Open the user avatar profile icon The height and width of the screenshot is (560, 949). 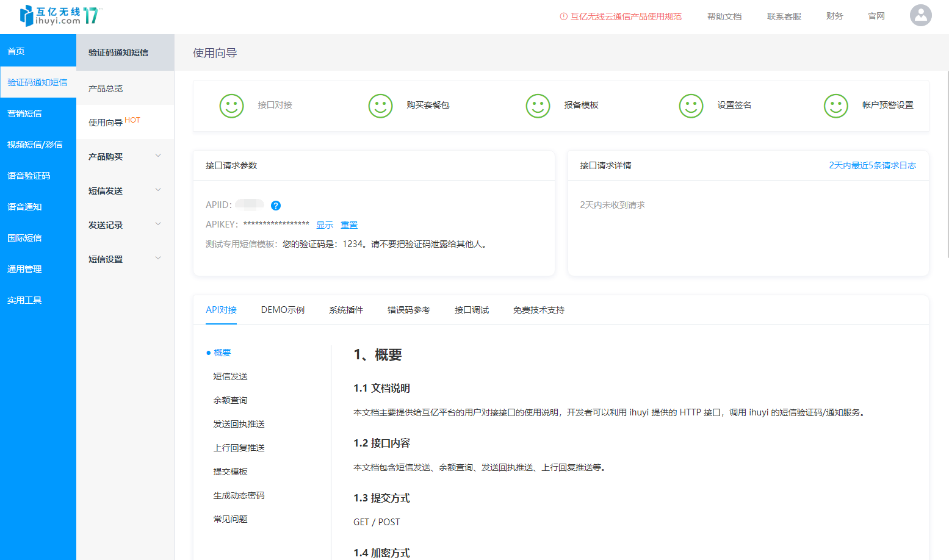(x=920, y=16)
